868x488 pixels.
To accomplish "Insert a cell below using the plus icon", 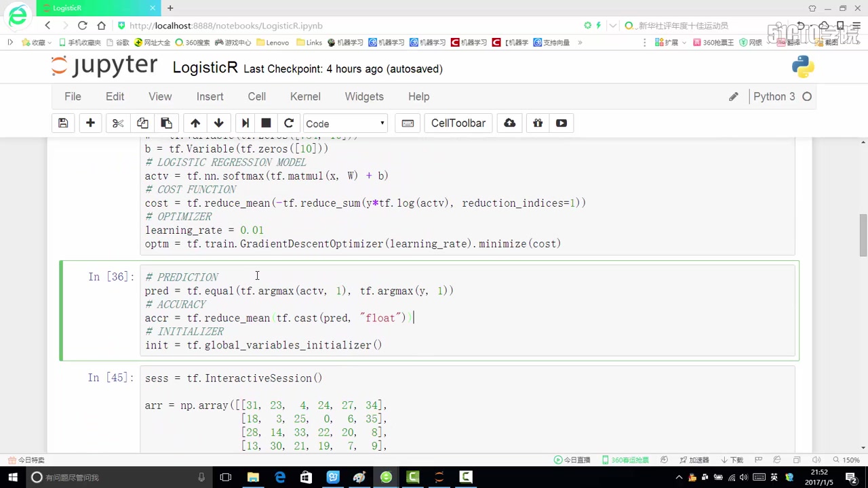I will pos(90,123).
